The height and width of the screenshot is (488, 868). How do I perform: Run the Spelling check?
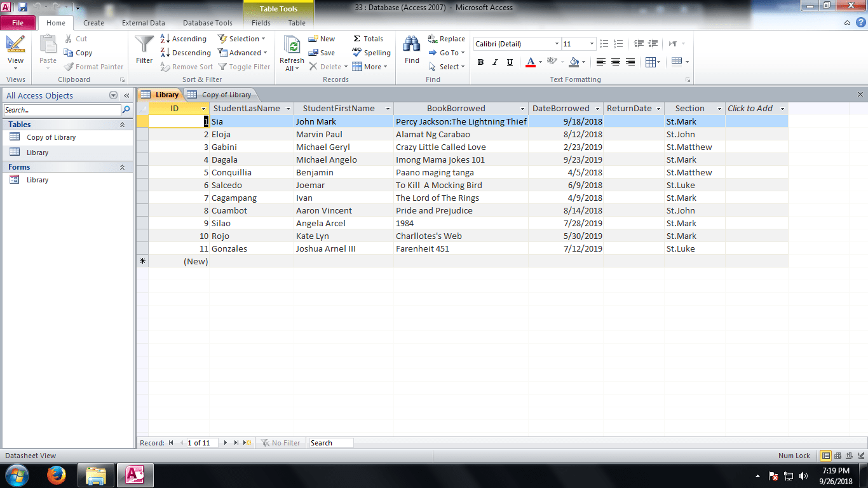[371, 53]
